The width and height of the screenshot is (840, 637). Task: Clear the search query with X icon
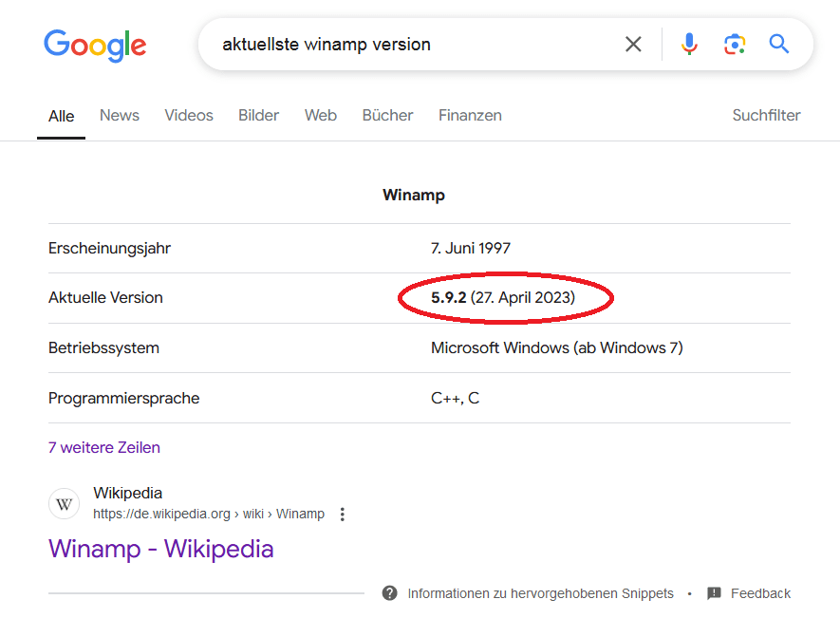click(633, 44)
